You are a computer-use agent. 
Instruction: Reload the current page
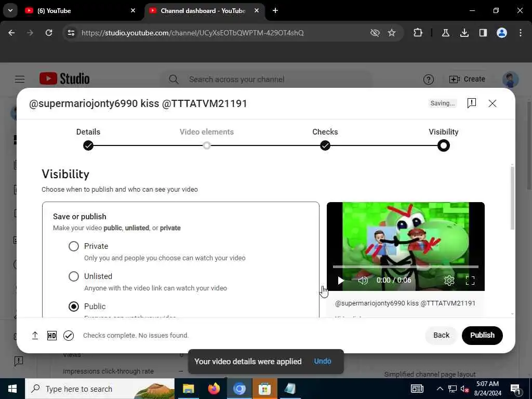49,33
